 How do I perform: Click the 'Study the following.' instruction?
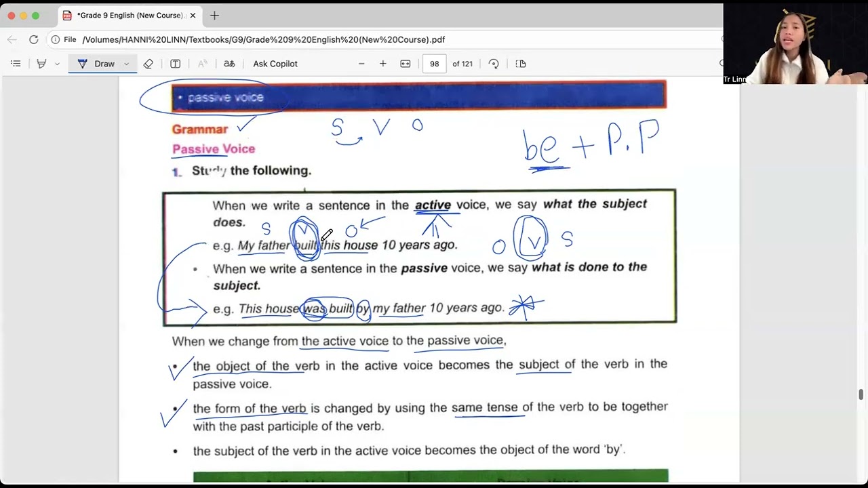[252, 171]
